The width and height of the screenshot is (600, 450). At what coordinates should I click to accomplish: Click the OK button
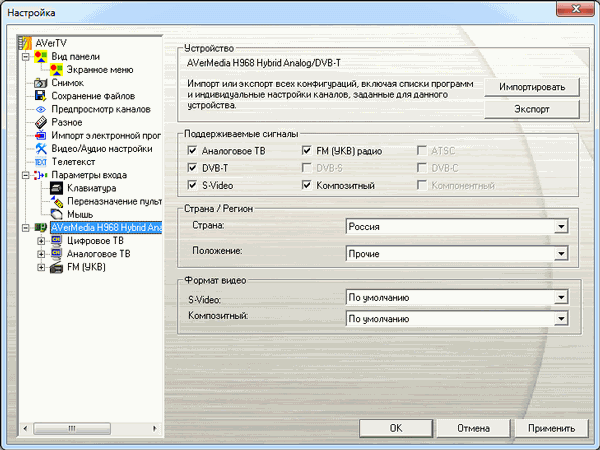(x=396, y=428)
